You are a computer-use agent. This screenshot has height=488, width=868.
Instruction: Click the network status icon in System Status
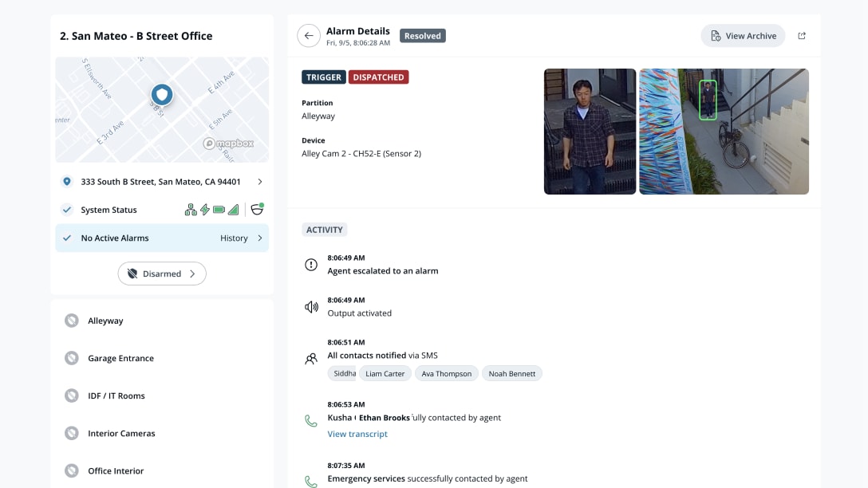tap(191, 210)
